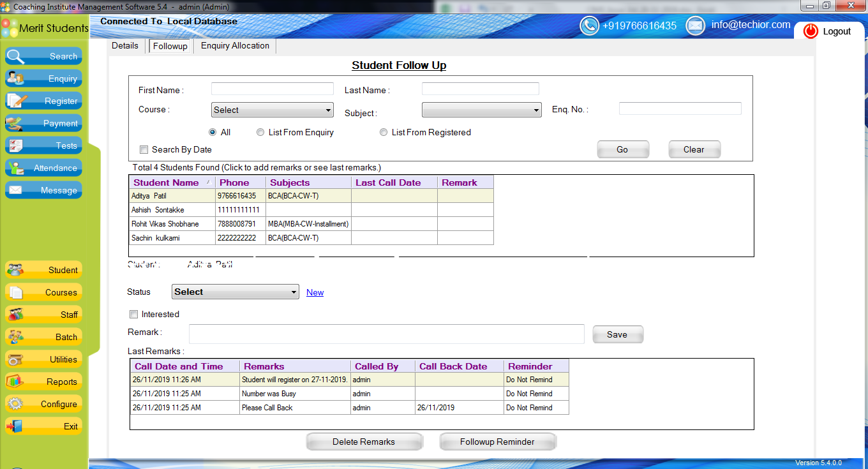Click the Logout label

pyautogui.click(x=837, y=31)
